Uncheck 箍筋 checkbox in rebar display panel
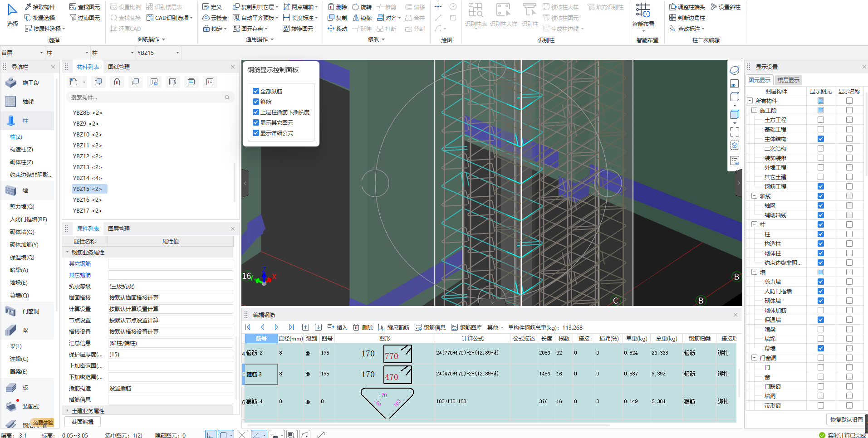 coord(256,102)
